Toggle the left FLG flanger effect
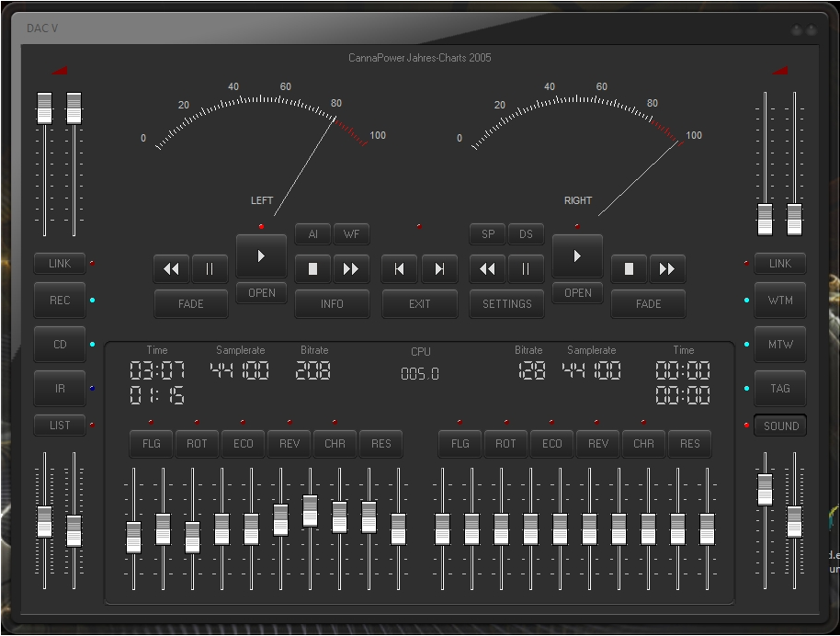840x636 pixels. [152, 444]
